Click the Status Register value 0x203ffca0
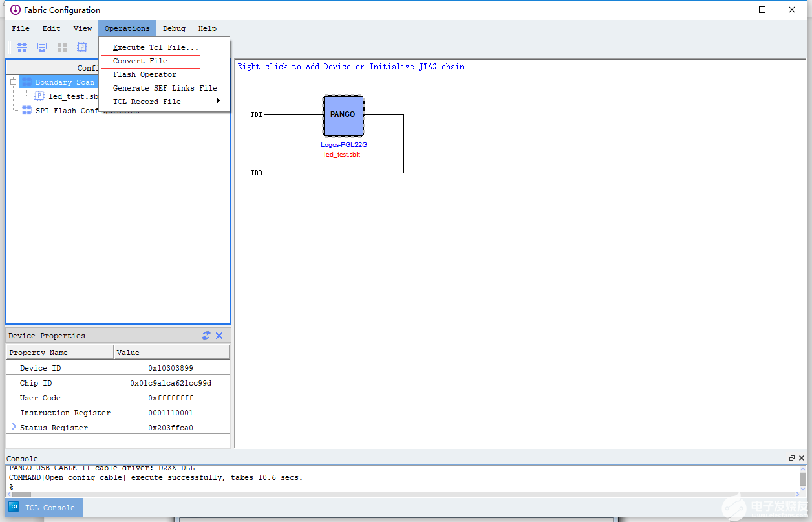 tap(171, 427)
